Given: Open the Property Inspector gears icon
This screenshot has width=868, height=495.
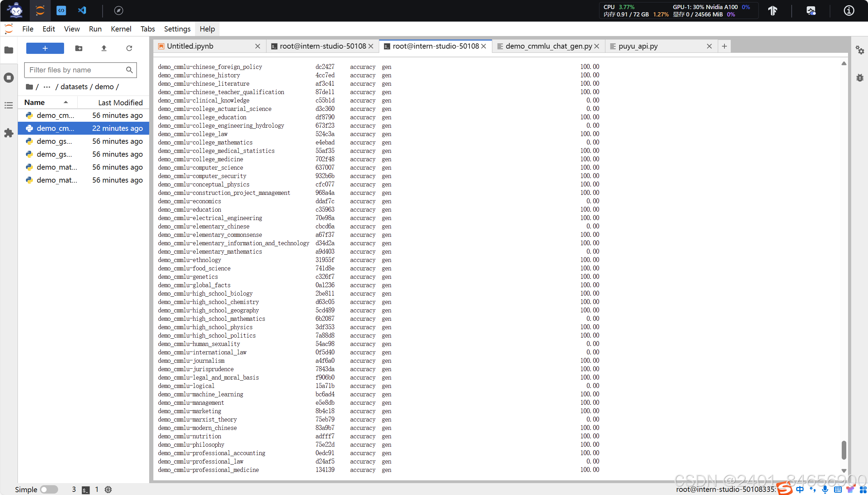Looking at the screenshot, I should 860,50.
